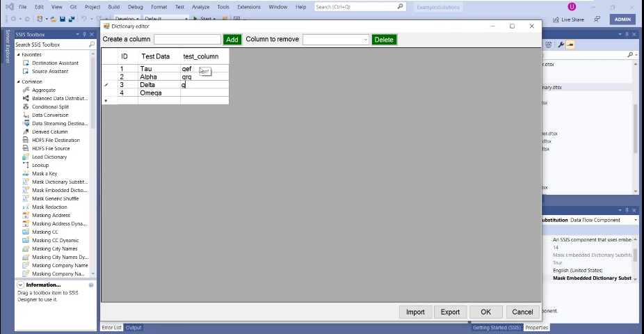Viewport: 644px width, 334px height.
Task: Click the Export button
Action: click(450, 312)
